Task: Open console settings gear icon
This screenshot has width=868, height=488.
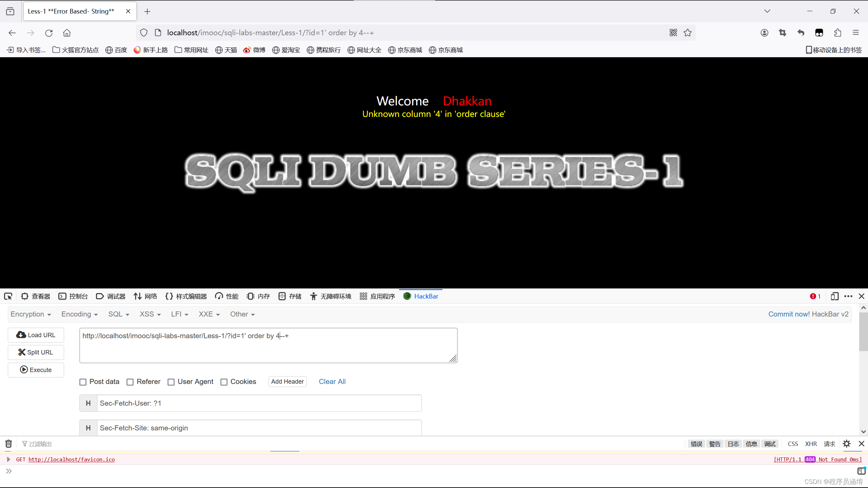Action: 847,444
